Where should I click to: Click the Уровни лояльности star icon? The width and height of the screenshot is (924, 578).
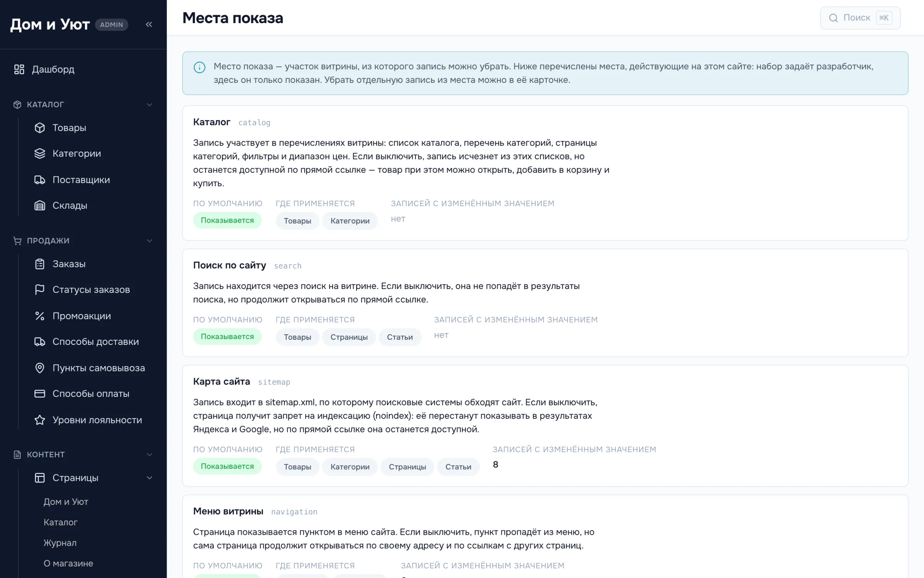[40, 420]
